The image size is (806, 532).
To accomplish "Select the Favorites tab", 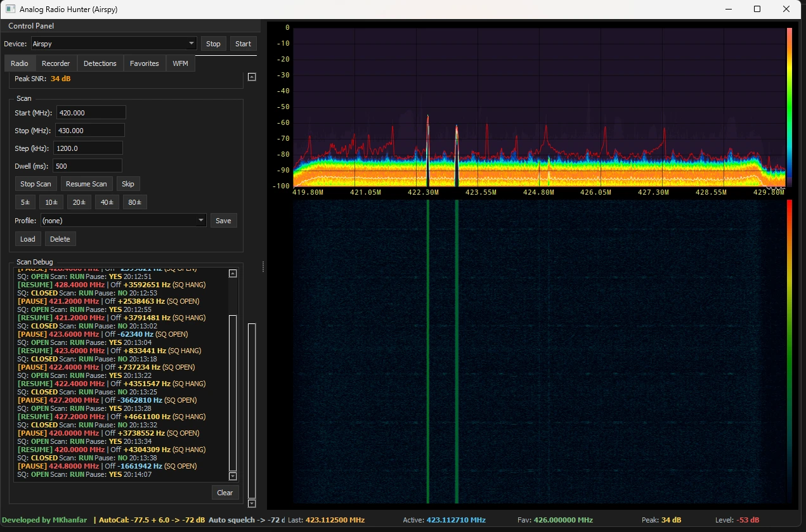I will click(144, 63).
